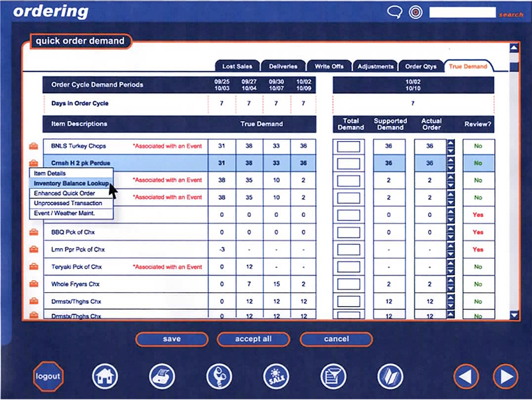Click the -3 value for Lmn Ppr Pck
The image size is (532, 400).
coord(222,250)
